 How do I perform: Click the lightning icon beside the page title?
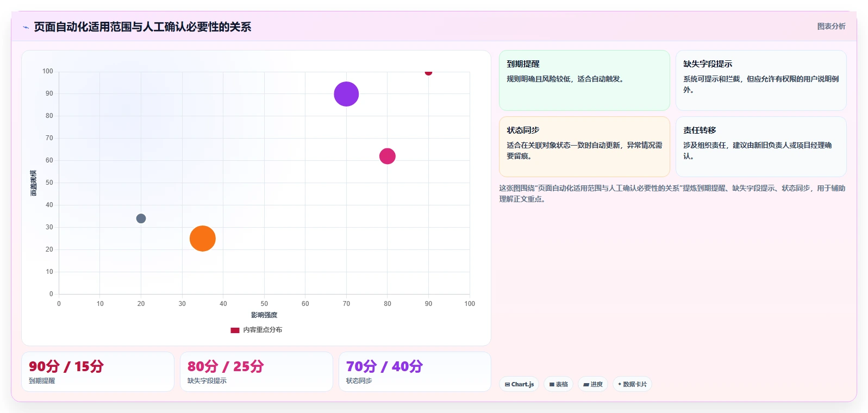click(26, 27)
